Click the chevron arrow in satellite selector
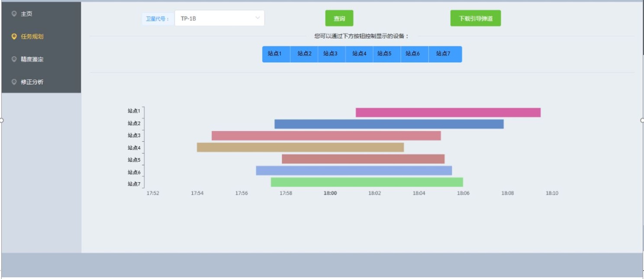Screen dimensions: 644x279 (x=258, y=18)
